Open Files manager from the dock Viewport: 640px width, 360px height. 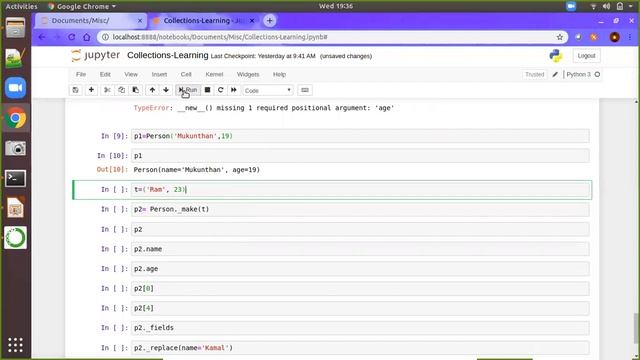tap(16, 28)
